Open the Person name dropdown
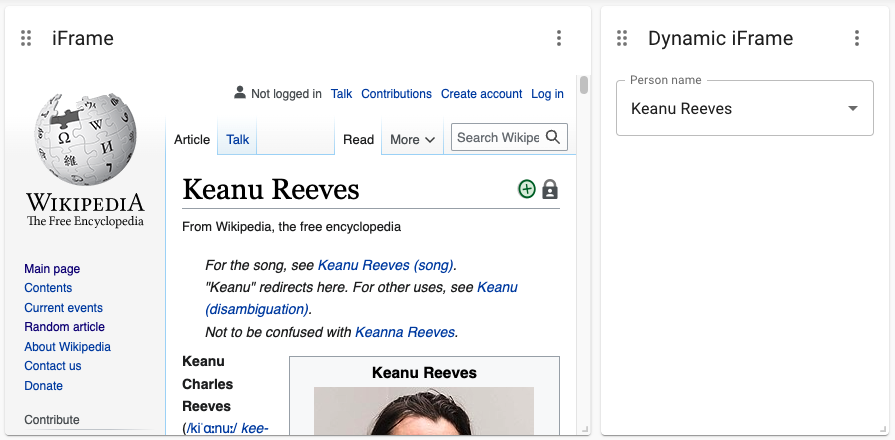 coord(745,108)
